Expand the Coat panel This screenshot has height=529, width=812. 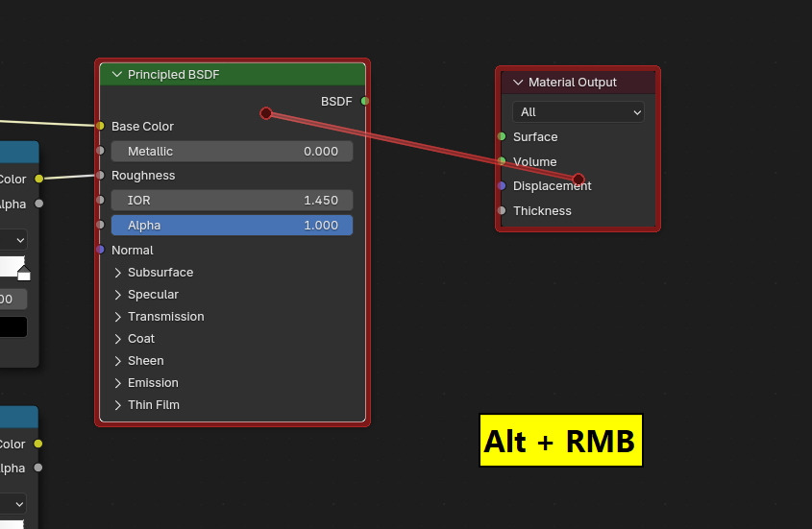pos(118,339)
